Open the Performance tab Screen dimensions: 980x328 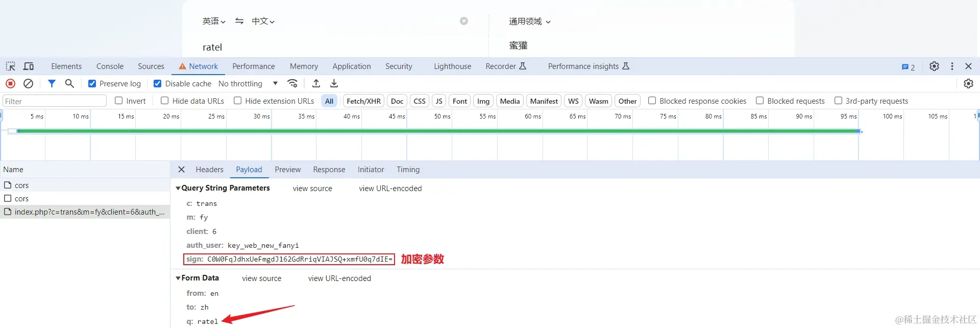(254, 66)
